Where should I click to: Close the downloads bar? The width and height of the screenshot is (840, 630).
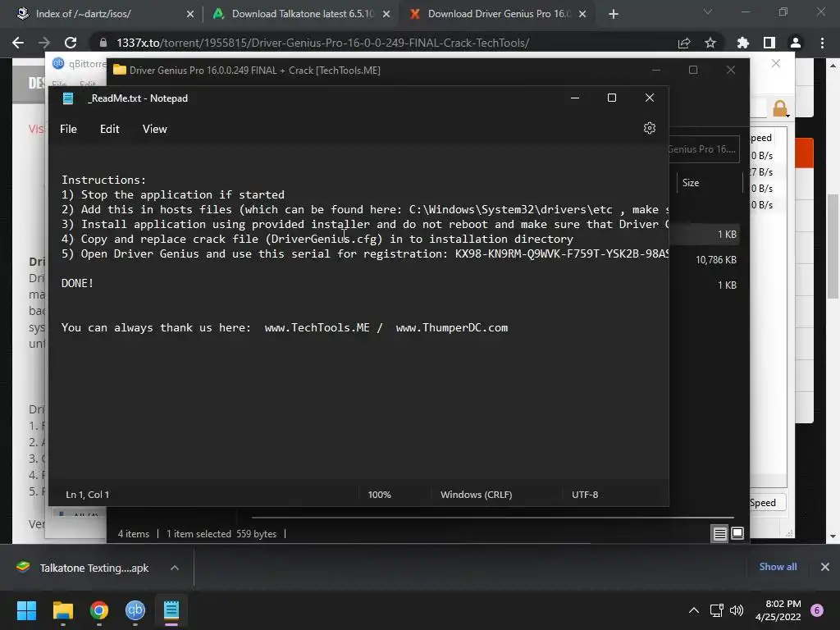pyautogui.click(x=825, y=567)
